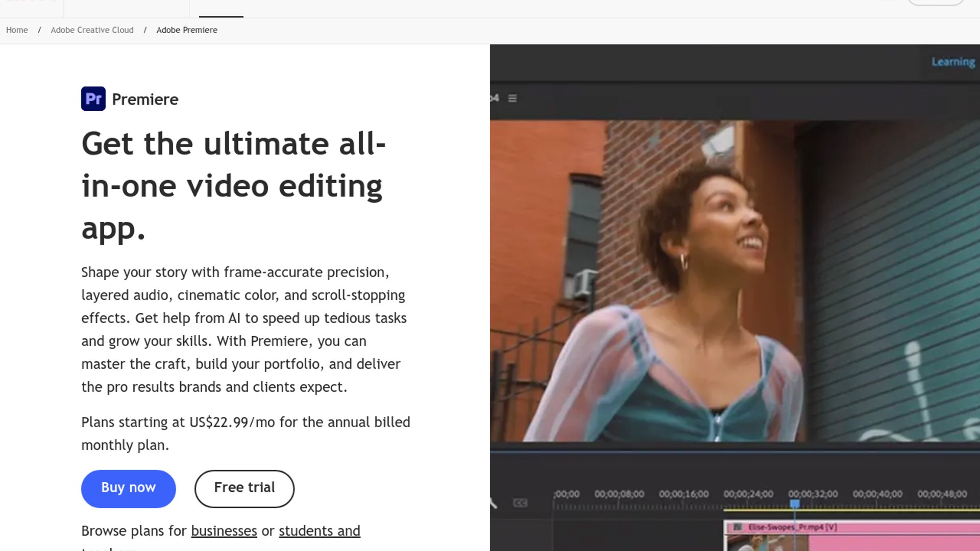
Task: Click the wrench timeline settings icon
Action: (x=493, y=503)
